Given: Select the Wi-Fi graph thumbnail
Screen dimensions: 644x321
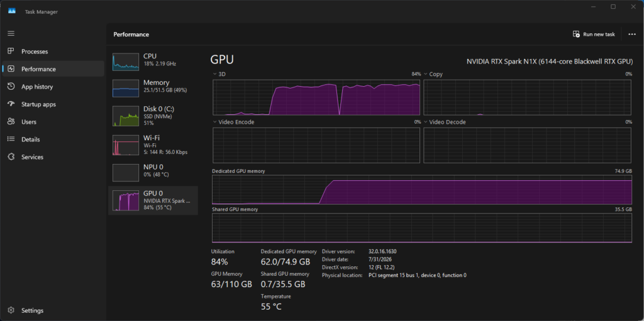Looking at the screenshot, I should (x=126, y=145).
